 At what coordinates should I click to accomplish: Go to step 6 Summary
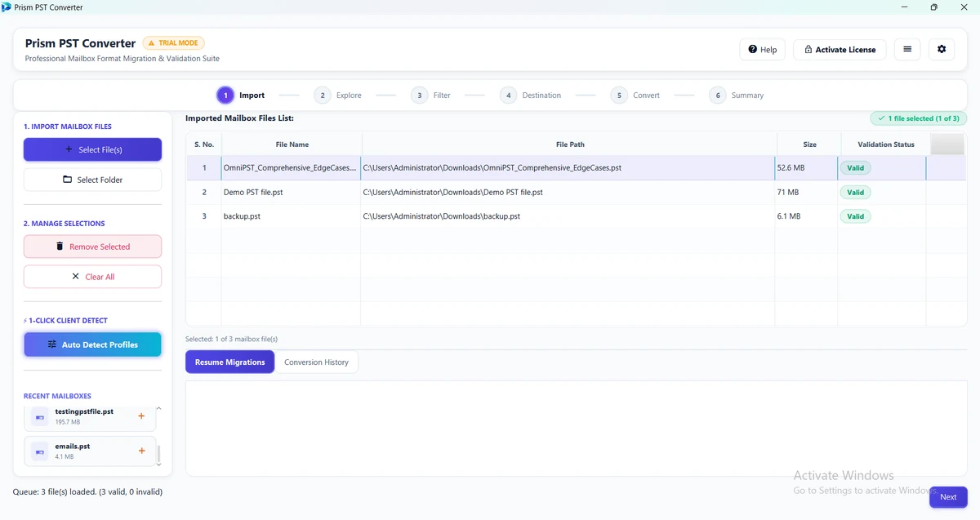(737, 96)
